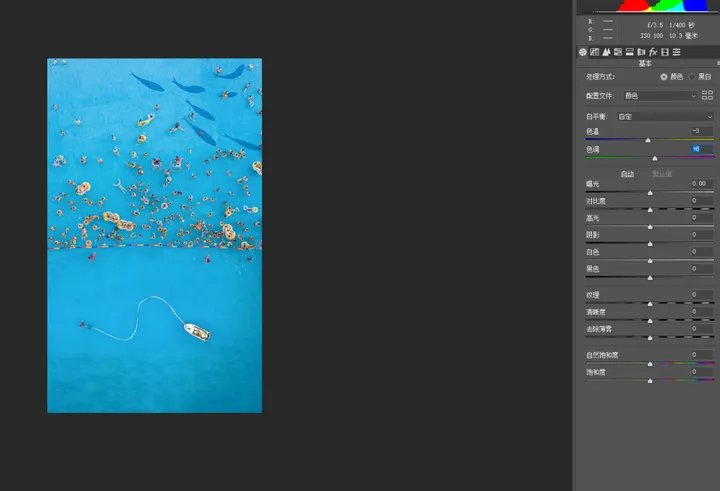Click the aerial swimming photo preview
This screenshot has width=720, height=491.
pyautogui.click(x=155, y=236)
